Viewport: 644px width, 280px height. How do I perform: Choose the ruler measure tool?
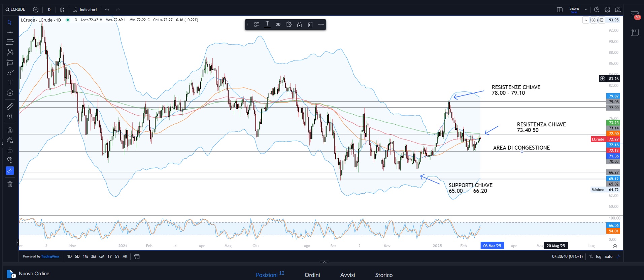(10, 107)
